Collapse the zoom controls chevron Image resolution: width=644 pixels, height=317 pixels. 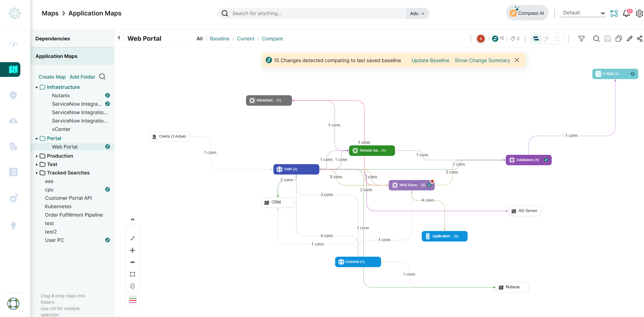tap(133, 220)
